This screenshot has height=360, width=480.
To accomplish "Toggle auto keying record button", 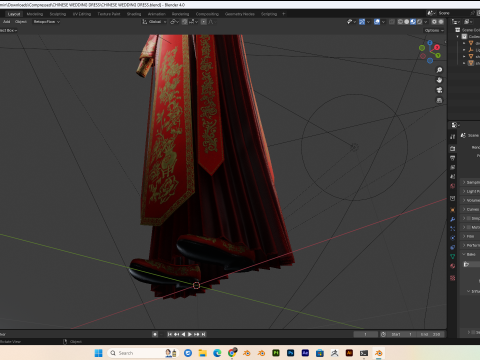I will [x=155, y=334].
